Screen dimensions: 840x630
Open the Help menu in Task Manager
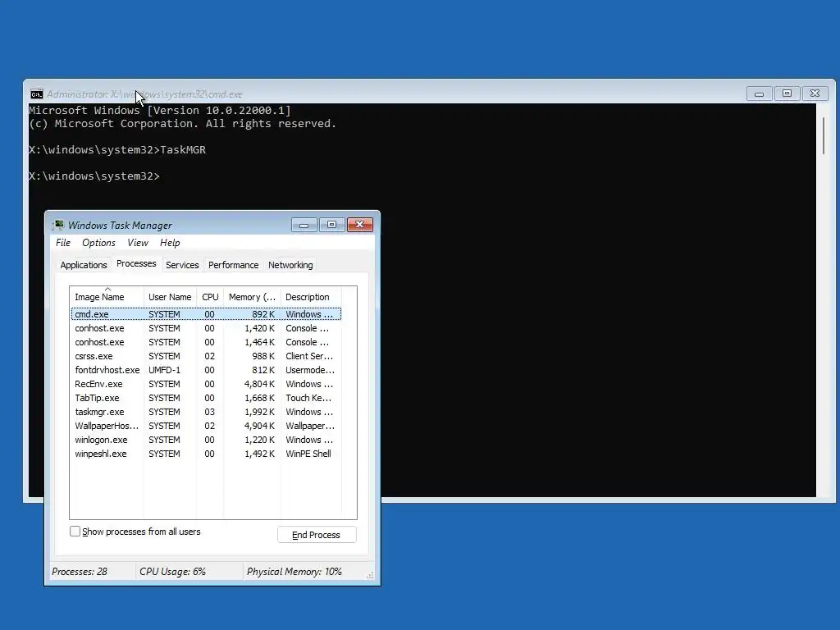pyautogui.click(x=170, y=243)
